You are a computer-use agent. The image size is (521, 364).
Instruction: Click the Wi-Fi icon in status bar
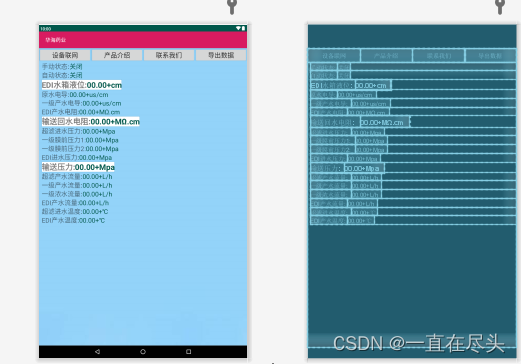(x=238, y=28)
